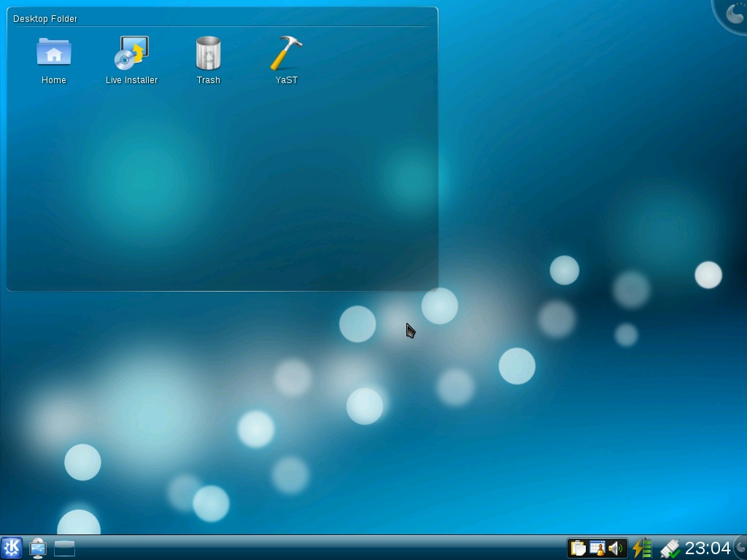Viewport: 747px width, 560px height.
Task: Open the network connection status icon
Action: tap(670, 548)
